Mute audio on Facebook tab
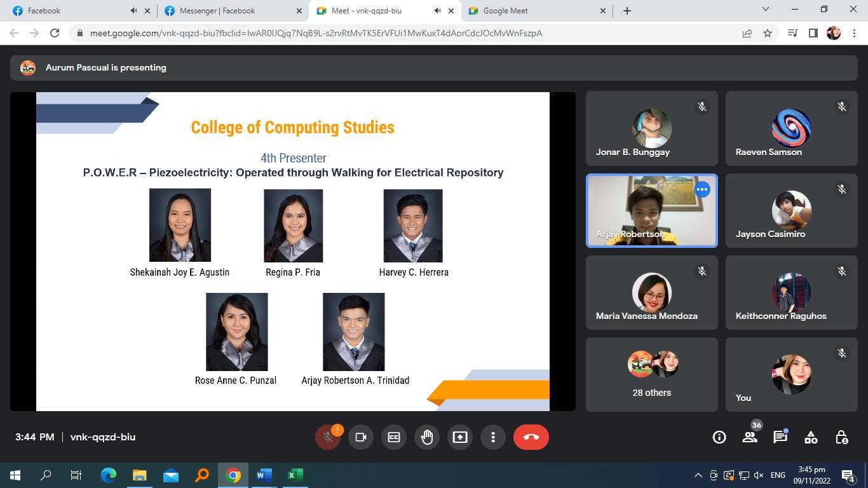Screen dimensions: 868x488 tap(133, 11)
